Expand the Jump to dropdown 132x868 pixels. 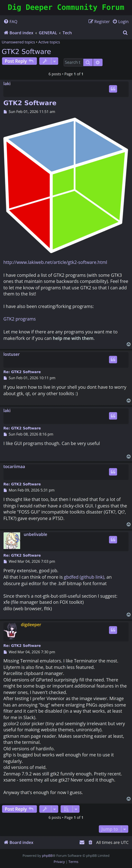[x=113, y=829]
